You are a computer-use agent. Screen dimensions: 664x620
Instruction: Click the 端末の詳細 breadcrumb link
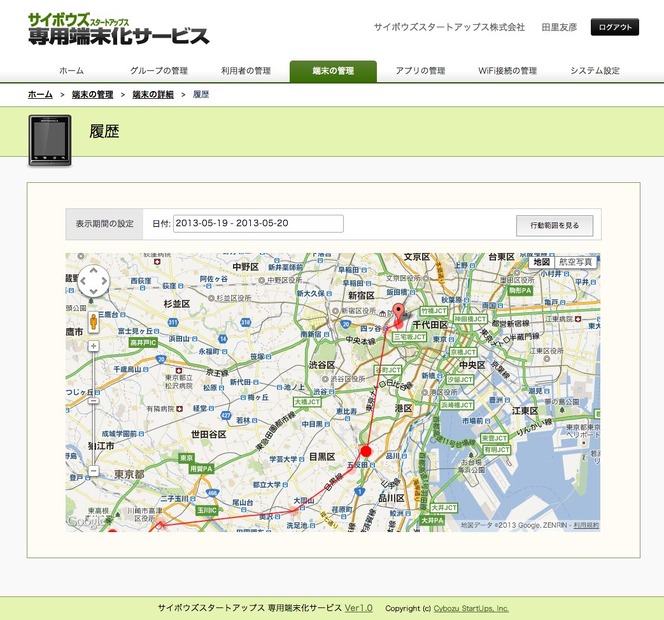153,94
